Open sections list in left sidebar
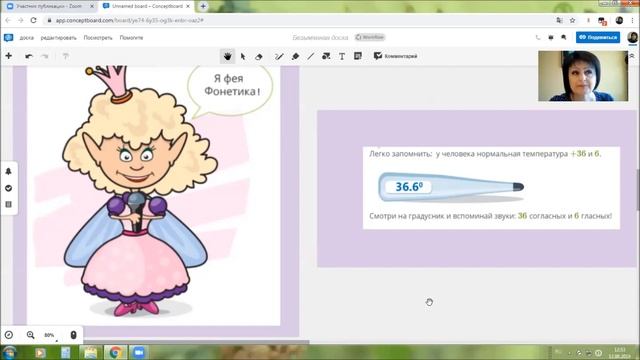640x360 pixels. tap(8, 204)
